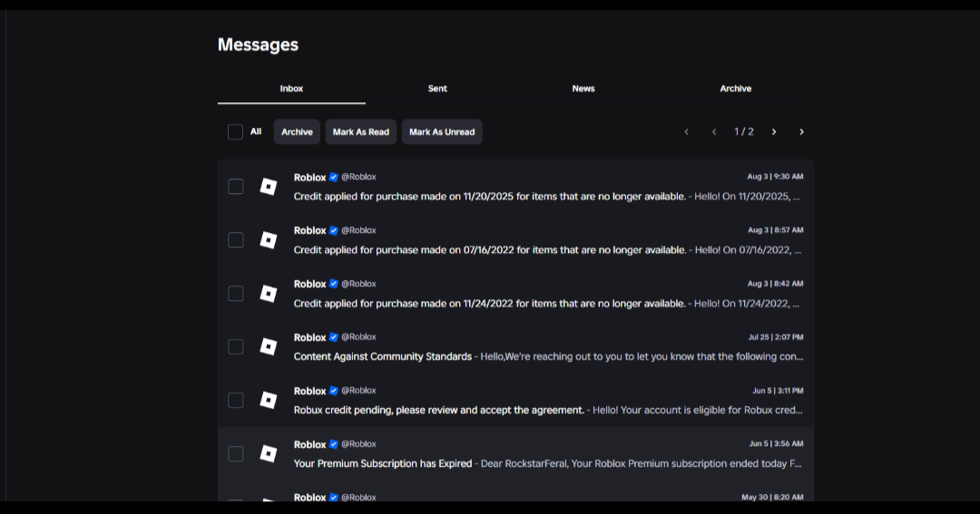Click verified badge on Premium Subscription Expired message

[x=334, y=445]
